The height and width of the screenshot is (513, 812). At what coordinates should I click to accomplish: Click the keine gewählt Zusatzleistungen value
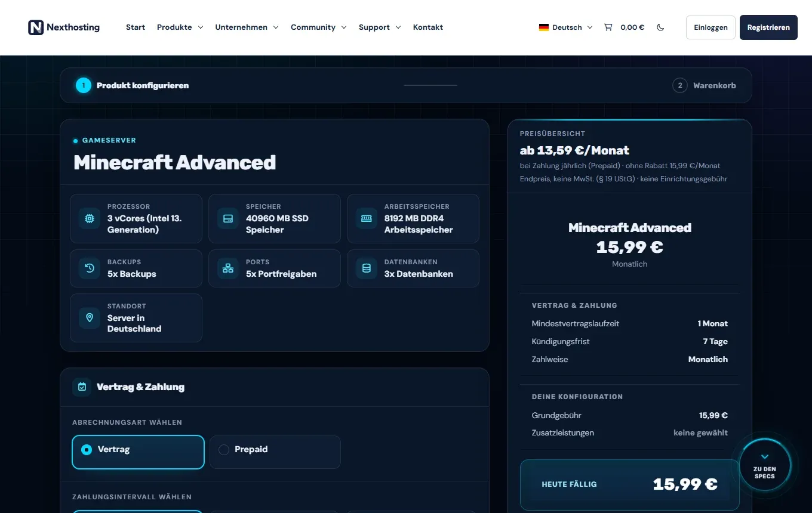tap(700, 433)
